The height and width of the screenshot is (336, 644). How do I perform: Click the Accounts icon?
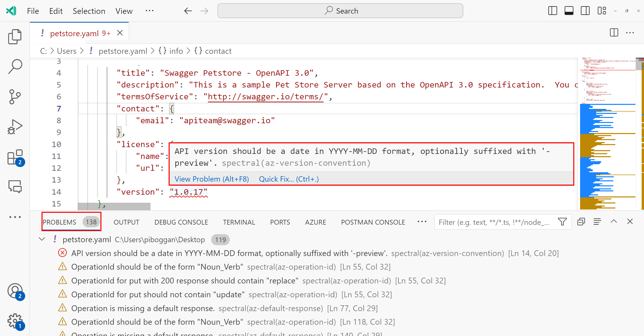click(x=15, y=291)
